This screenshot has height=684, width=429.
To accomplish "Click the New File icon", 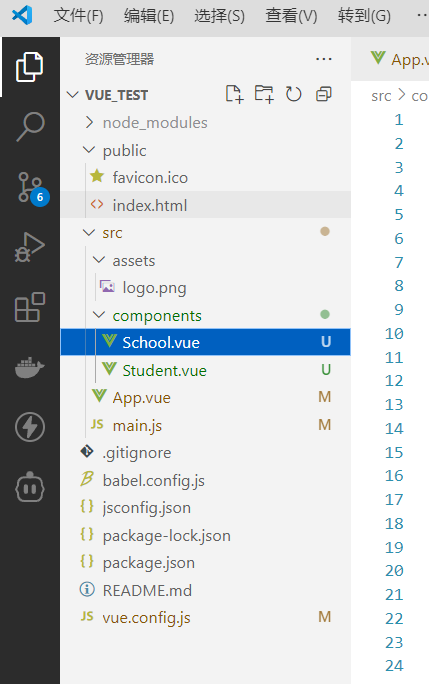I will tap(234, 94).
